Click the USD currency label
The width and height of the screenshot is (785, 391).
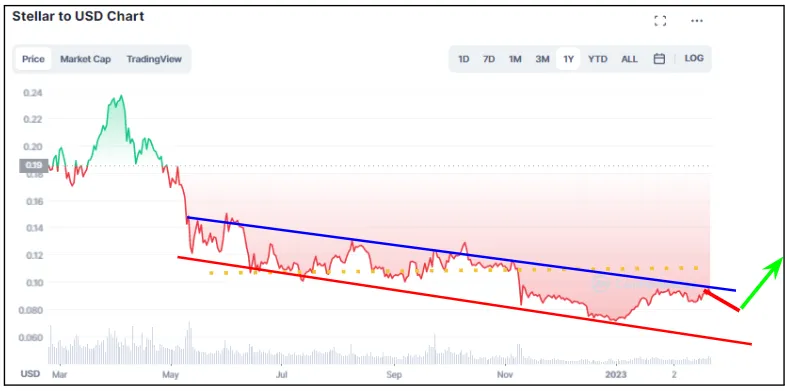click(x=30, y=374)
